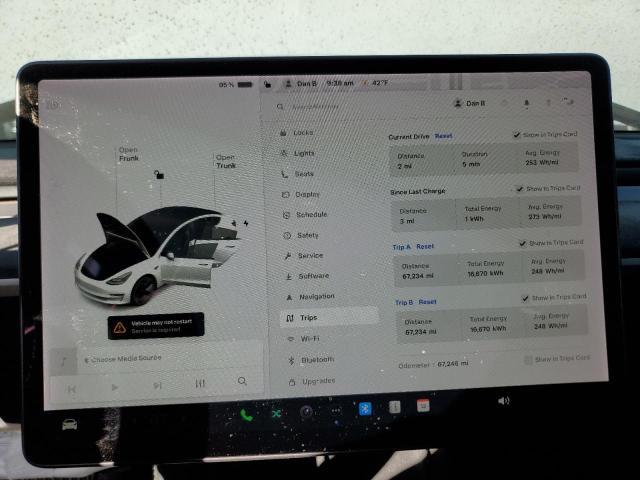640x480 pixels.
Task: Open the blue Bluetooth app icon
Action: [x=365, y=409]
